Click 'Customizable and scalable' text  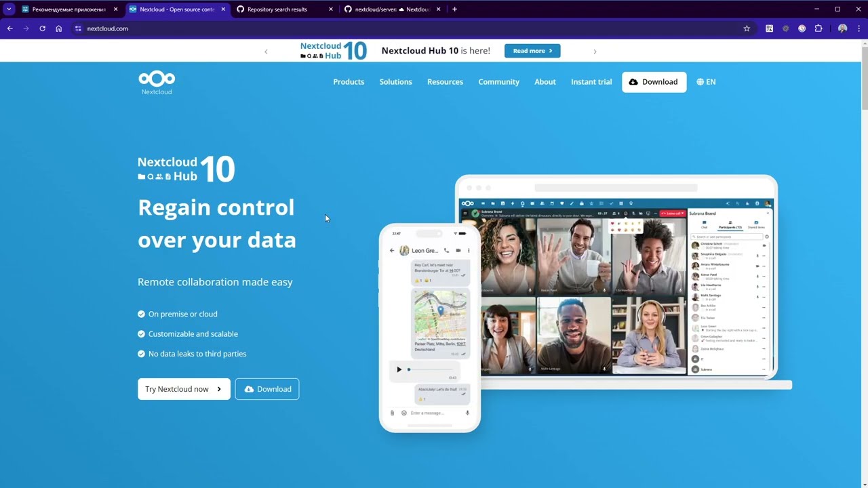pyautogui.click(x=193, y=334)
